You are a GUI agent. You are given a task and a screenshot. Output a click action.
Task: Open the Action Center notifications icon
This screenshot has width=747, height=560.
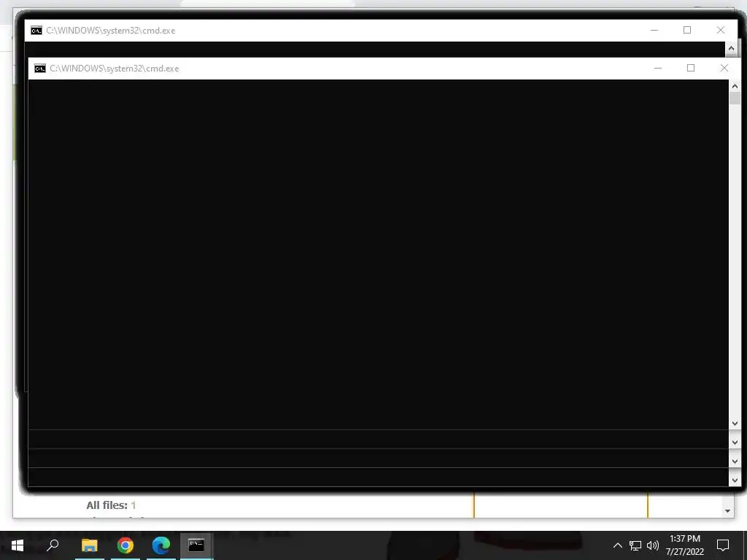[723, 545]
